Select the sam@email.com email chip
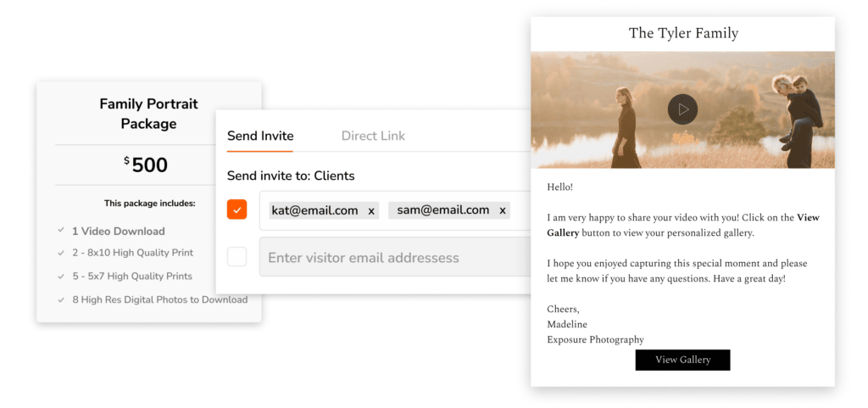 (442, 210)
